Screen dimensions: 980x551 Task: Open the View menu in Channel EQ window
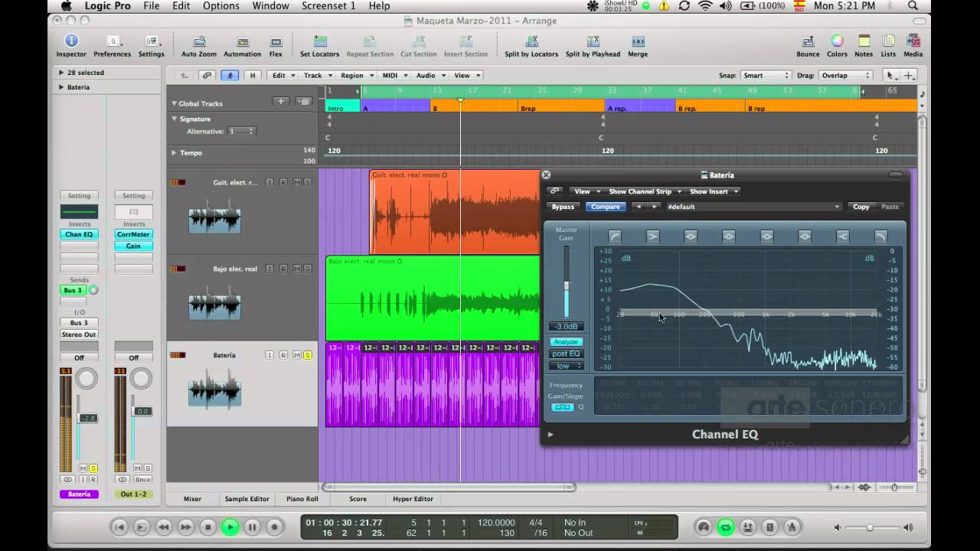click(586, 191)
